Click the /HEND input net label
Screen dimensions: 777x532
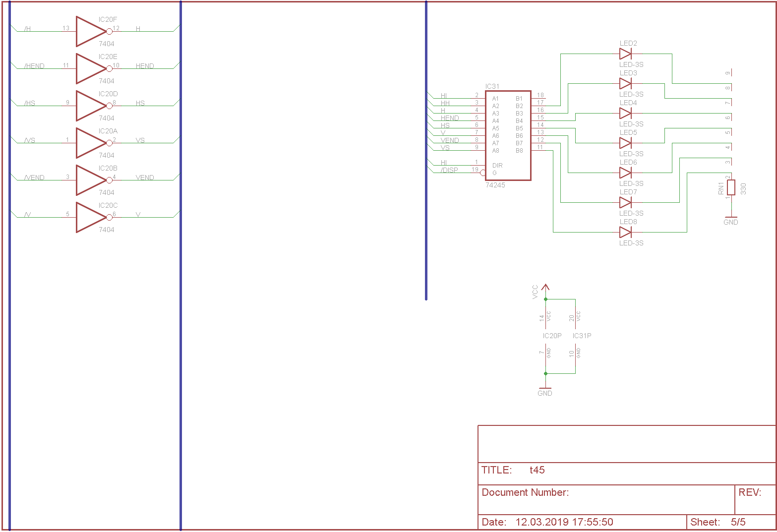pyautogui.click(x=34, y=66)
